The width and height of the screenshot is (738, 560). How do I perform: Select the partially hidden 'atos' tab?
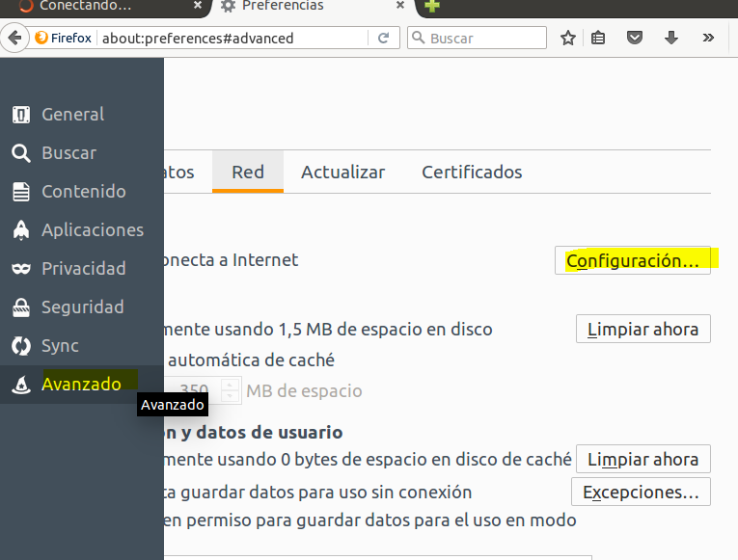point(179,173)
